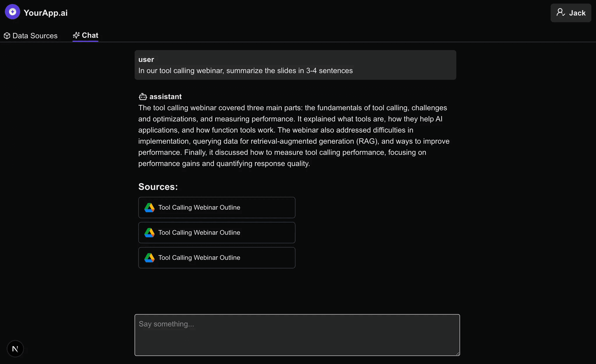
Task: Click the cube icon beside Data Sources
Action: [7, 36]
